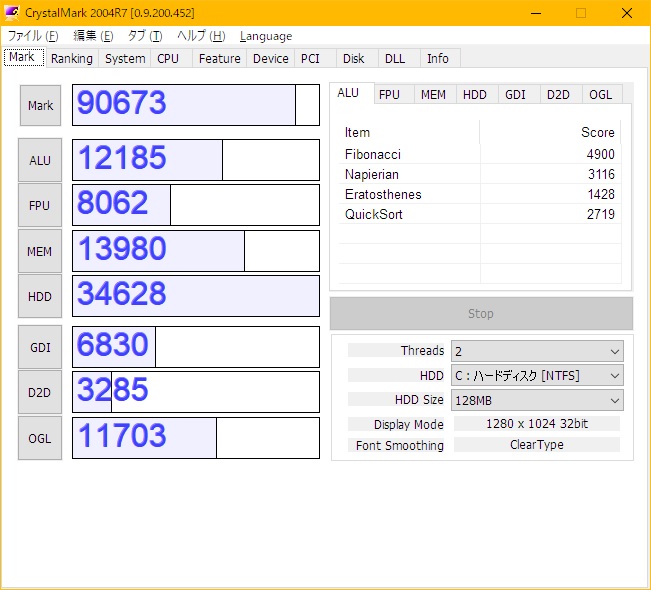Select the FPU results sub-tab
The image size is (651, 590).
[x=394, y=95]
